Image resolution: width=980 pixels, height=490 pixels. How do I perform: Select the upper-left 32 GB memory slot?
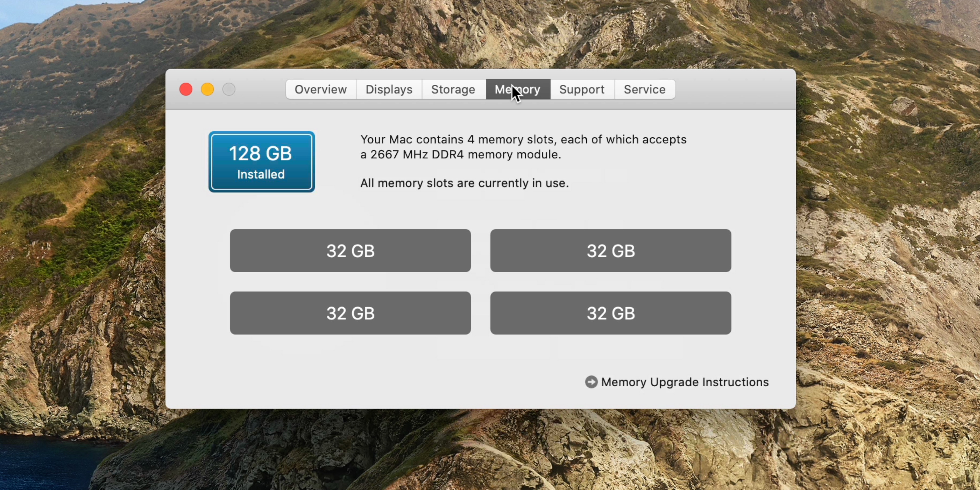coord(350,251)
